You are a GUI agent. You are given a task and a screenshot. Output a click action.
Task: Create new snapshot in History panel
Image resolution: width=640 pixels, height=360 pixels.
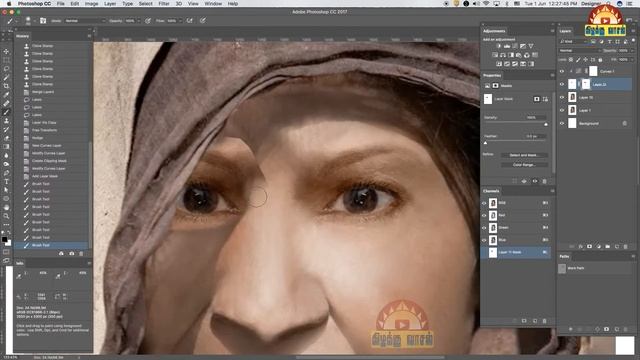pos(72,253)
